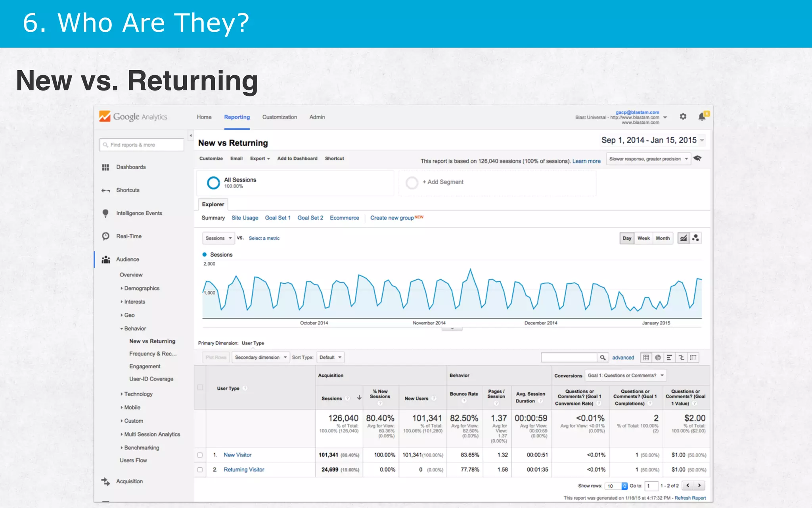
Task: Expand Demographics in Audience sidebar
Action: point(142,289)
